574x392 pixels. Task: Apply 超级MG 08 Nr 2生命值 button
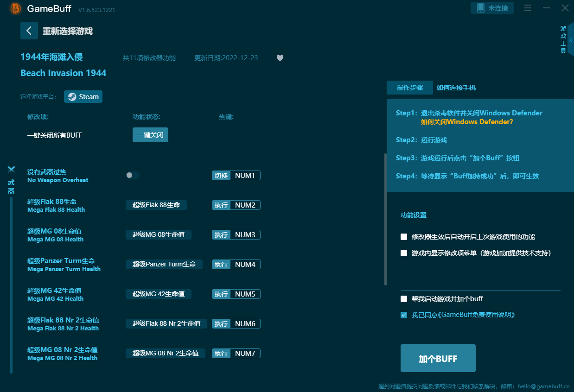[166, 353]
